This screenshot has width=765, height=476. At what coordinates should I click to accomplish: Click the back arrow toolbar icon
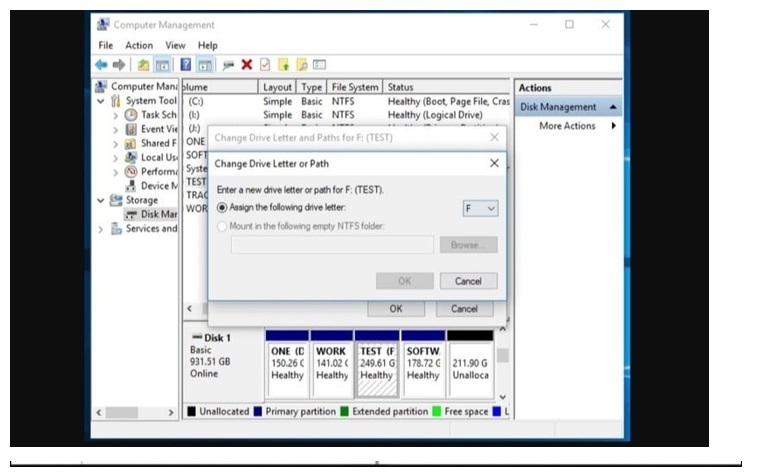(x=100, y=64)
